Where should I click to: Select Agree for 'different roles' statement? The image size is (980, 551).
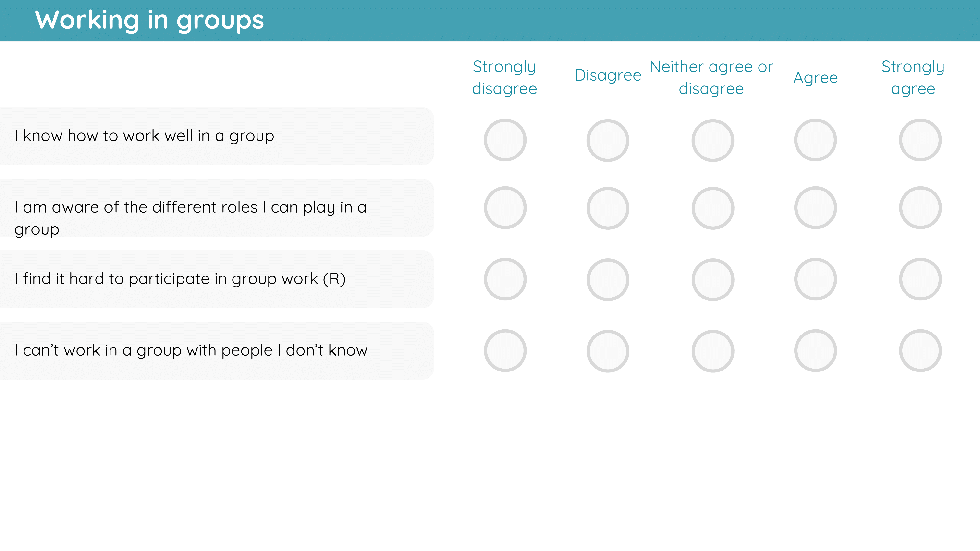click(x=816, y=208)
